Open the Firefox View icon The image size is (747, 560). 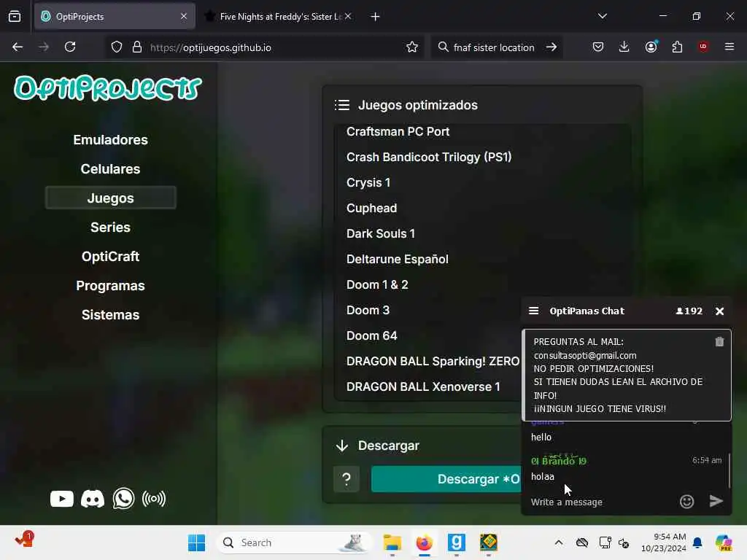coord(15,17)
